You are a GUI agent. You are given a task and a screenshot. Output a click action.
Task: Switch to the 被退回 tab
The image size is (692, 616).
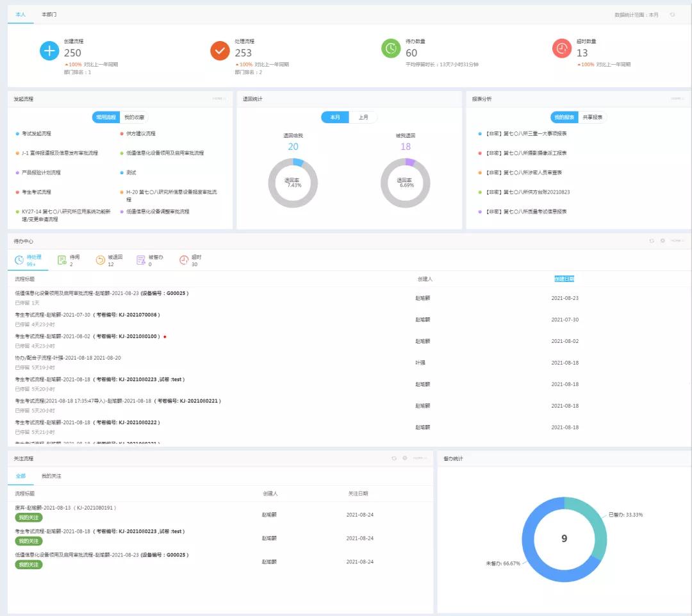(109, 260)
